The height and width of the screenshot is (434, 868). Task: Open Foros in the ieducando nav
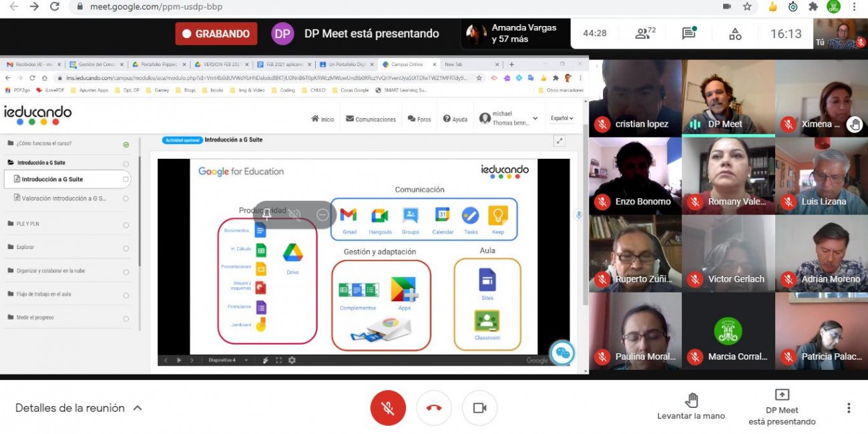pyautogui.click(x=419, y=119)
